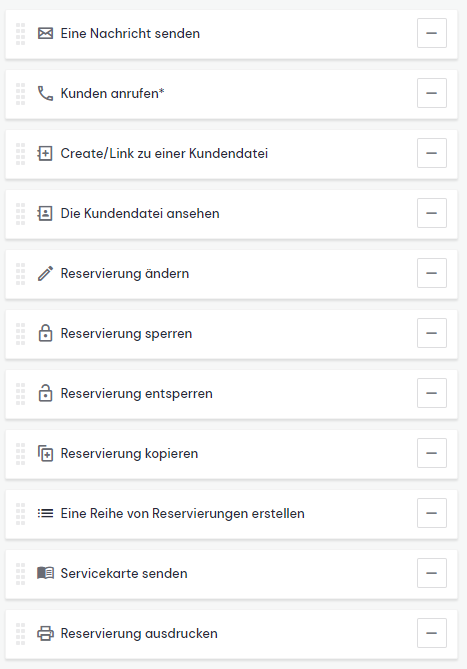Screen dimensions: 467x669
Task: Select the Reservierung sperren label
Action: click(x=126, y=334)
